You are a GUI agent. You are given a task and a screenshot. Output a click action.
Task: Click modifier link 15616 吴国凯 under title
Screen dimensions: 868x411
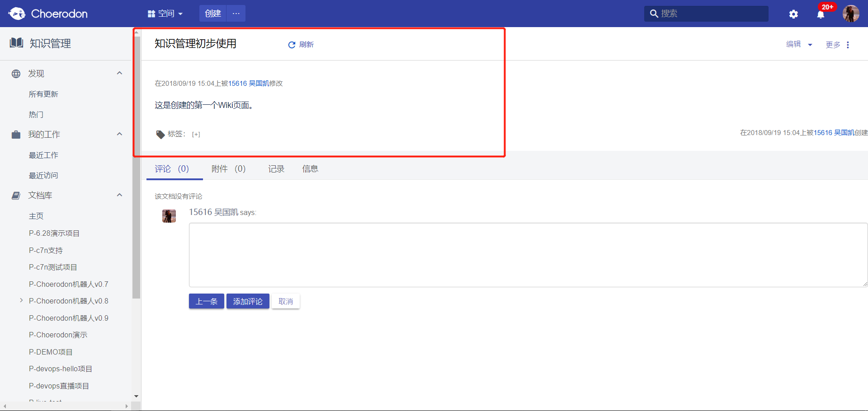pos(248,84)
